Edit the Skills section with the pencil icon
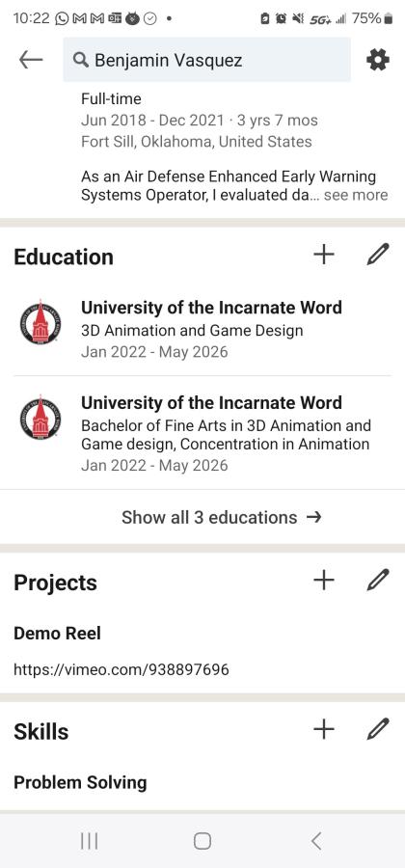The height and width of the screenshot is (868, 405). point(378,730)
